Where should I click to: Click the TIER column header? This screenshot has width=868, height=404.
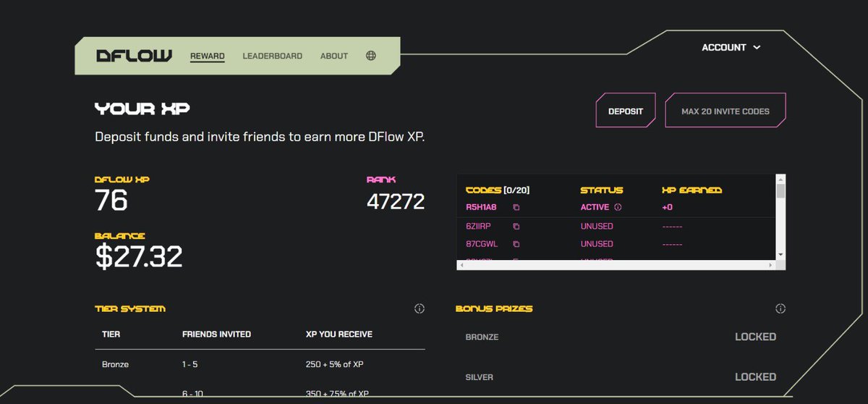click(x=111, y=334)
